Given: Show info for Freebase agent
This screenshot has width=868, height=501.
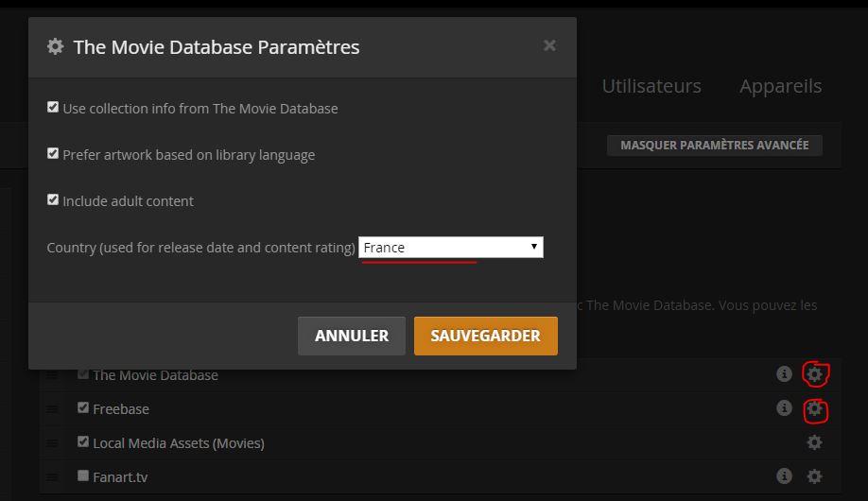Looking at the screenshot, I should click(784, 408).
